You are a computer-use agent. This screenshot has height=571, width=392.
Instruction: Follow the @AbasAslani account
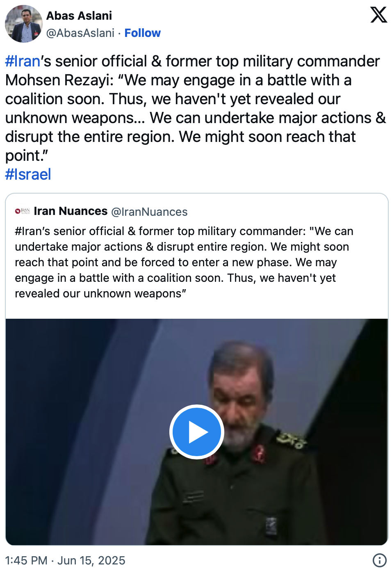pos(142,33)
